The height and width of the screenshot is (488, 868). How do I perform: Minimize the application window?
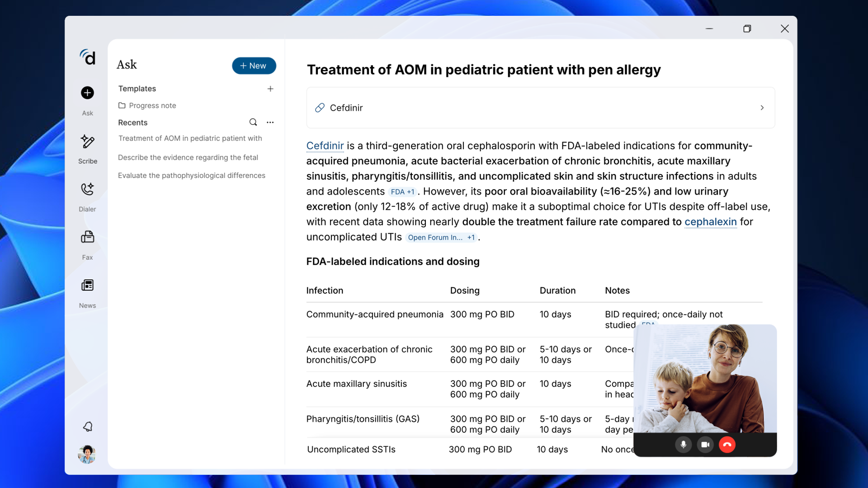pos(709,28)
